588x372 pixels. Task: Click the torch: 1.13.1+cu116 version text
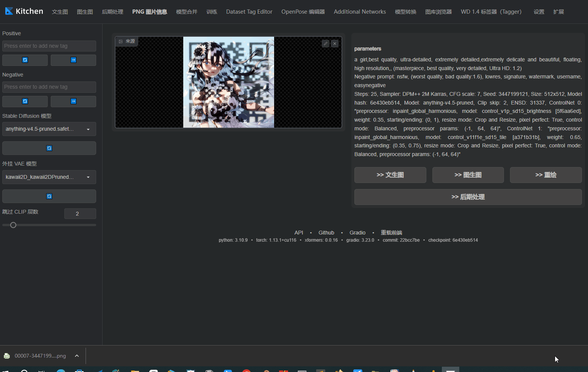[276, 240]
